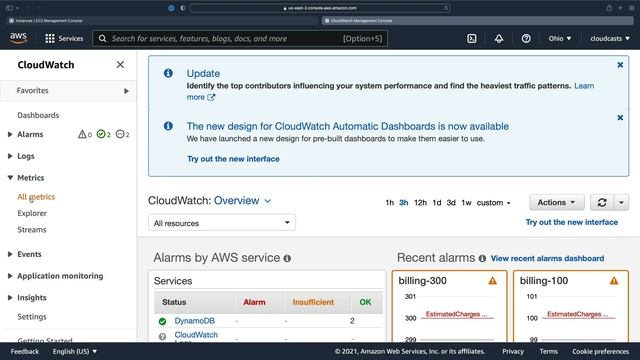Open the external Learn more link icon

(x=211, y=97)
